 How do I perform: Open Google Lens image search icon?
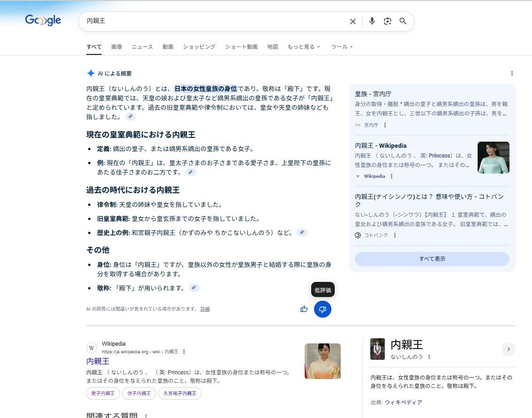[387, 21]
